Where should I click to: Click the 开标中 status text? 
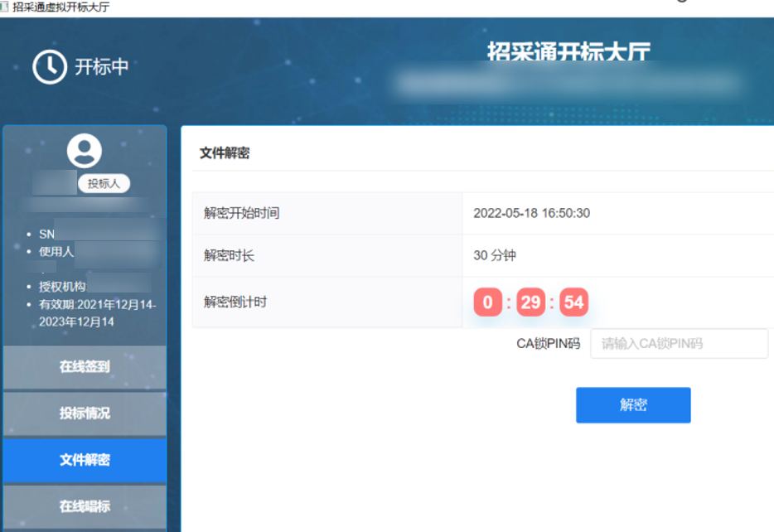tap(102, 67)
